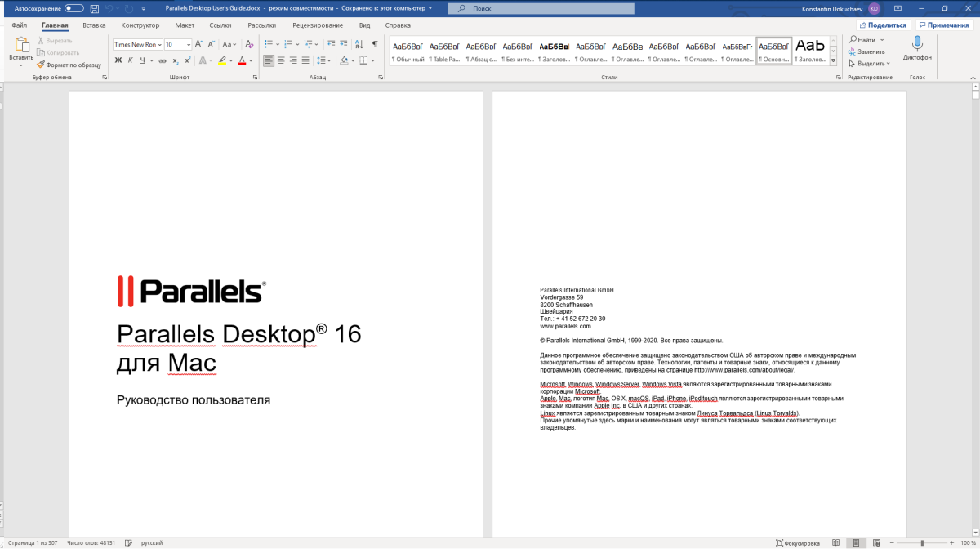Viewport: 980px width, 549px height.
Task: Open Примечания comments
Action: 944,25
